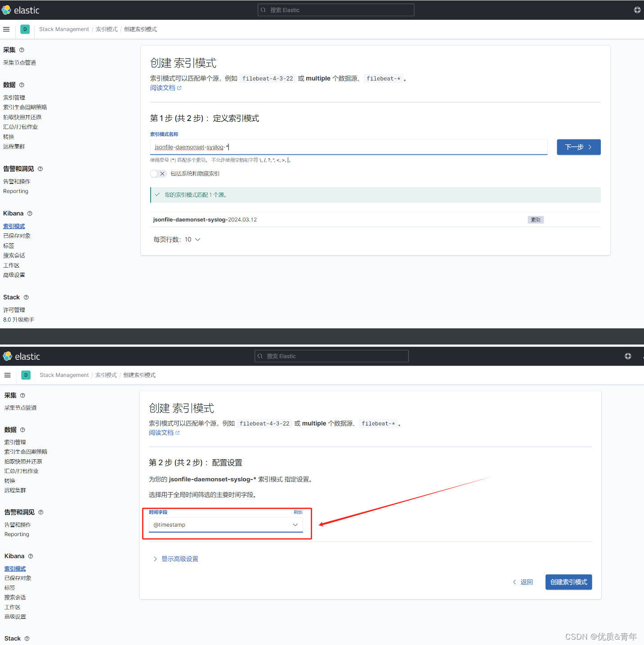The width and height of the screenshot is (644, 645).
Task: Select 索引模式 in top sidebar
Action: [14, 226]
